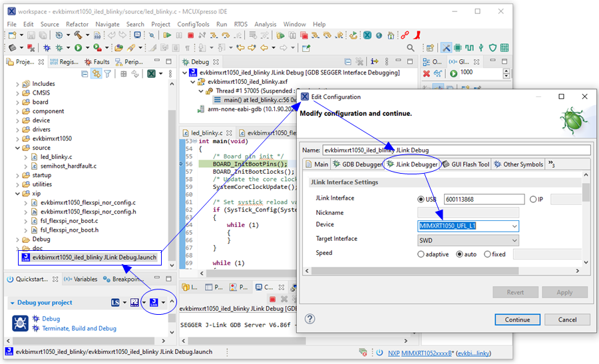Increment the 1000 refresh value stepper
The width and height of the screenshot is (599, 364).
click(x=506, y=71)
